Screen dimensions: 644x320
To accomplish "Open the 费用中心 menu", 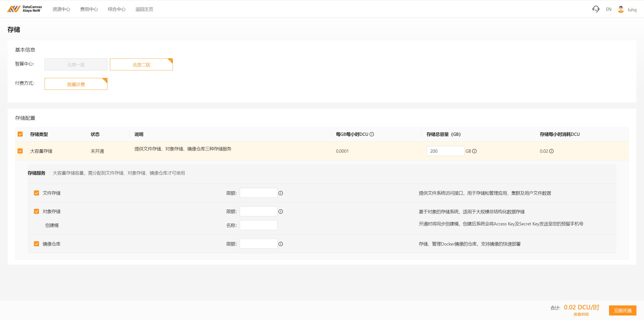I will pyautogui.click(x=89, y=9).
